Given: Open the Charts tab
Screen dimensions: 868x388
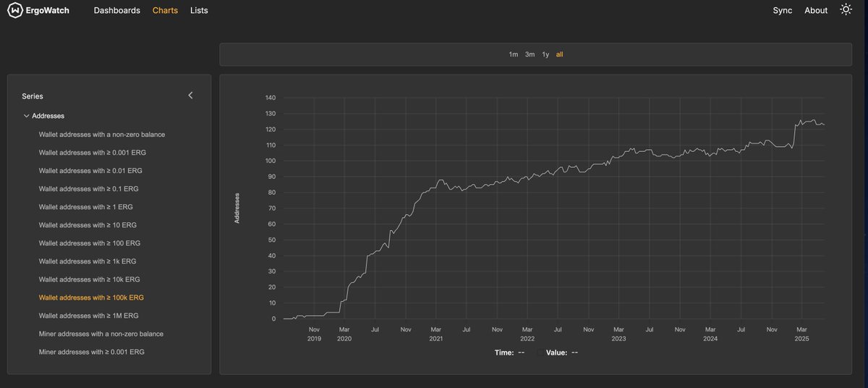Looking at the screenshot, I should pos(165,11).
